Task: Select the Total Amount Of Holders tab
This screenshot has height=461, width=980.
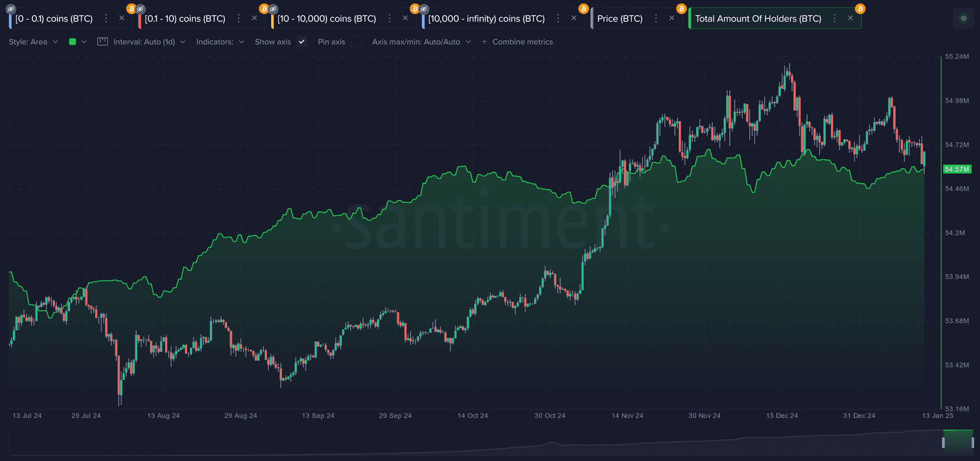Action: coord(757,19)
